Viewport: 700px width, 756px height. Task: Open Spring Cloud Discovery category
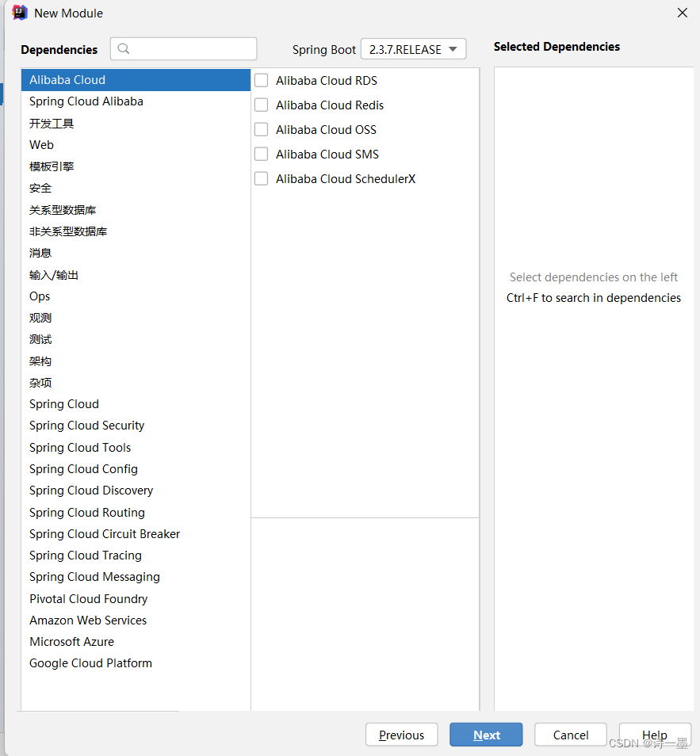click(x=136, y=491)
